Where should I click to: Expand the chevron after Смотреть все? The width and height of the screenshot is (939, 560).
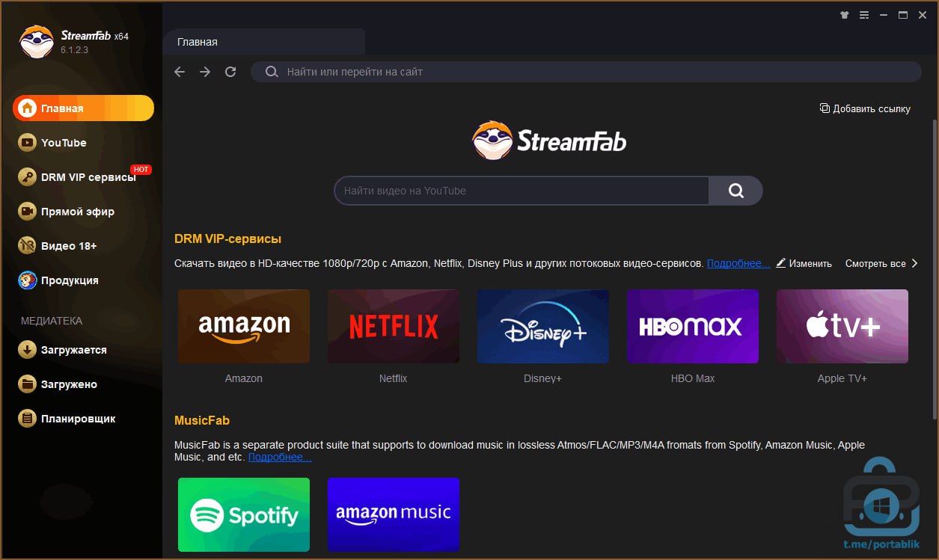[x=914, y=263]
